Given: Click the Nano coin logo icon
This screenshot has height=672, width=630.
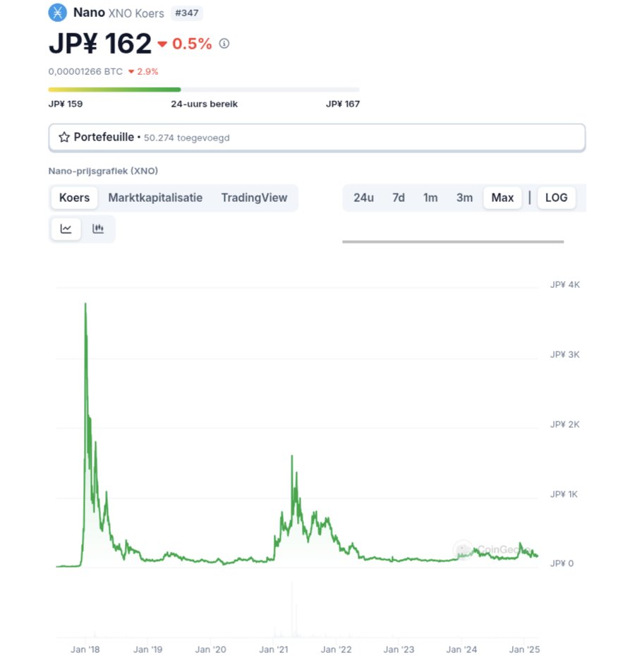Looking at the screenshot, I should (x=57, y=13).
